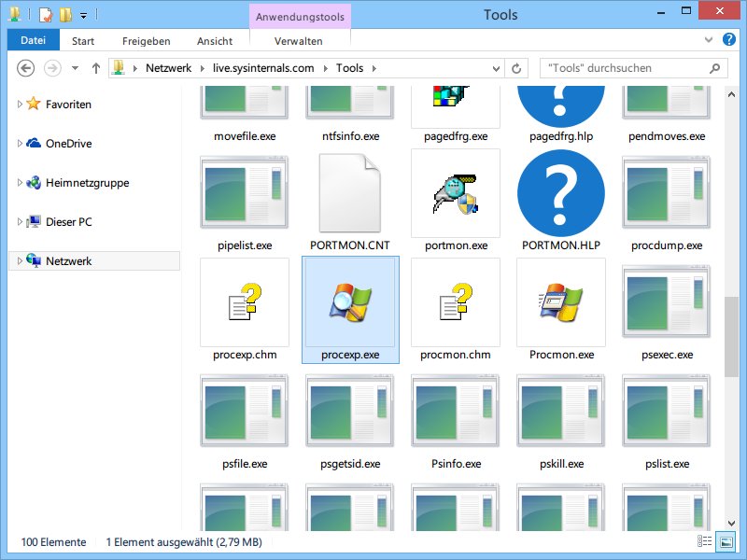747x560 pixels.
Task: Expand the Favoriten tree node
Action: point(20,104)
